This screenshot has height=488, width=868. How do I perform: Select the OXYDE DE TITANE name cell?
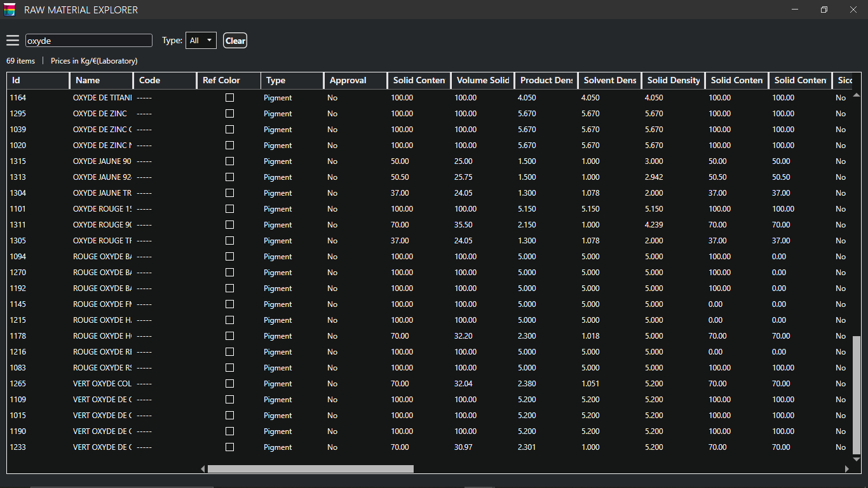coord(102,98)
